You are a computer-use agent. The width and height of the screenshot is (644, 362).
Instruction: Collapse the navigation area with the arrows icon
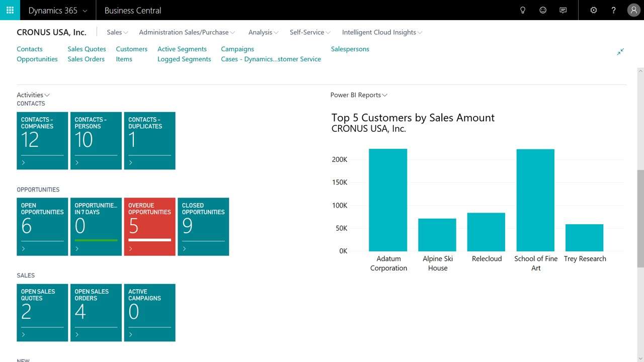620,51
